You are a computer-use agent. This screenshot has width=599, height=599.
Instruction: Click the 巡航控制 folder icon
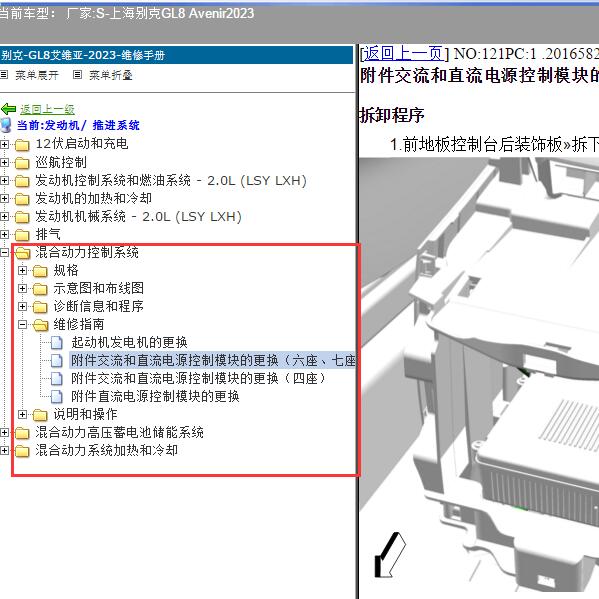pyautogui.click(x=22, y=163)
